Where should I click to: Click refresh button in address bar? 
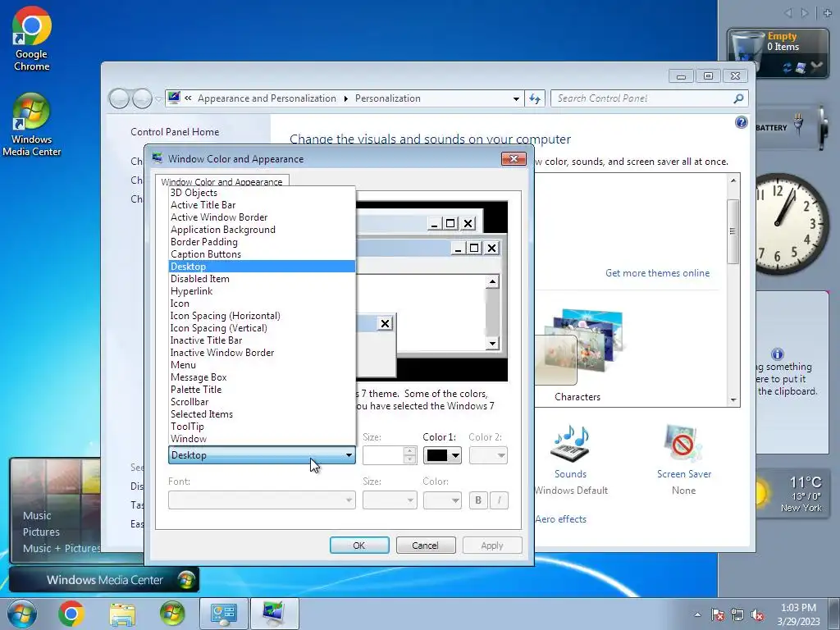point(535,98)
